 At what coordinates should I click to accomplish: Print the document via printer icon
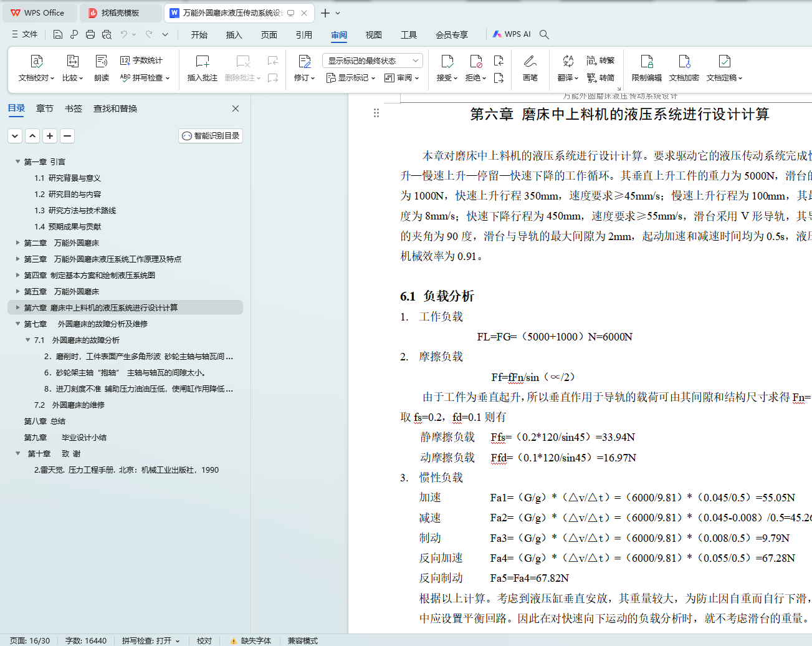tap(90, 34)
